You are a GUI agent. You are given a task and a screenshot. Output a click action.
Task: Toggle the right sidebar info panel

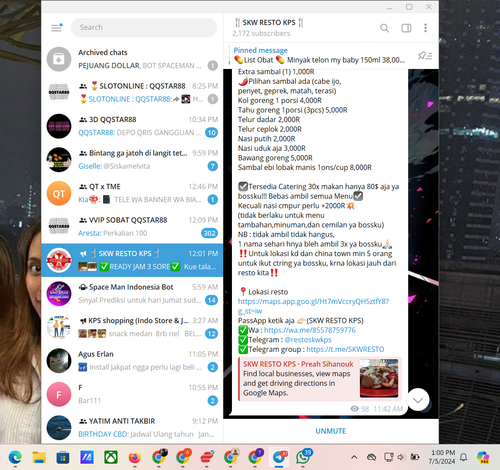(x=406, y=28)
